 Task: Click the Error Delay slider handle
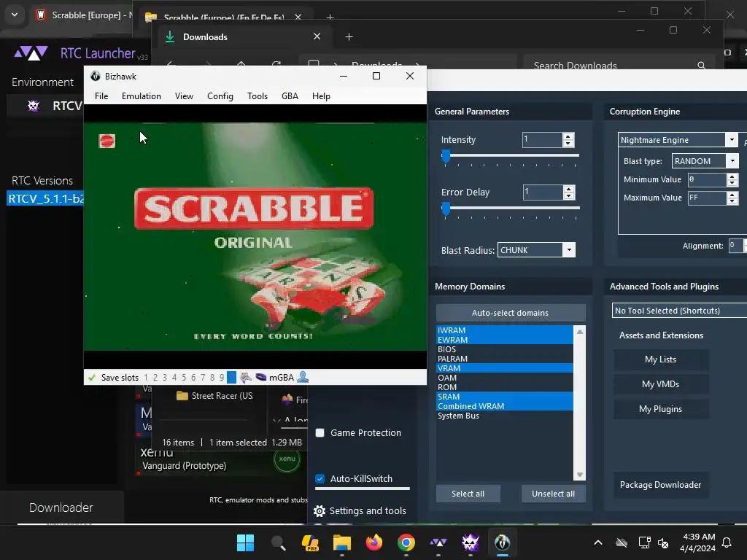446,209
